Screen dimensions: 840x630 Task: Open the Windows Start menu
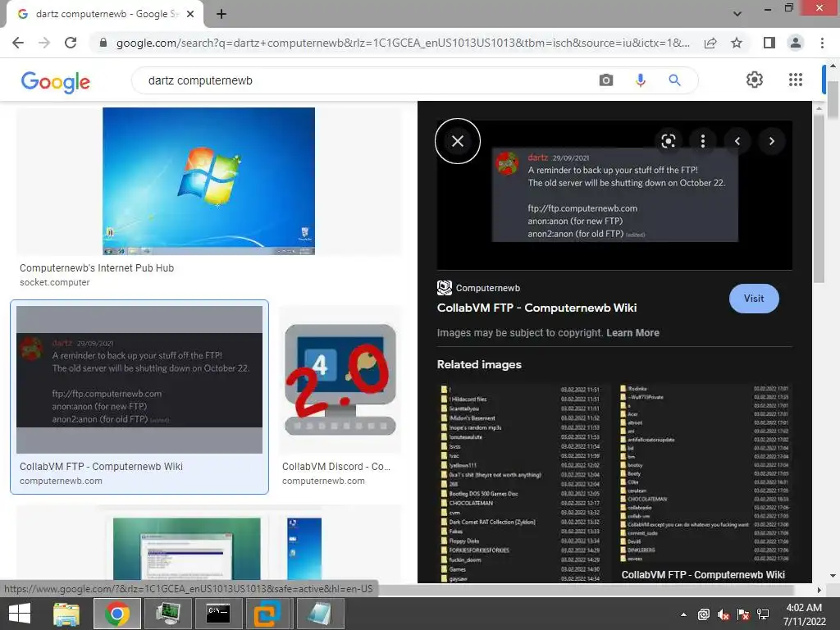(20, 614)
